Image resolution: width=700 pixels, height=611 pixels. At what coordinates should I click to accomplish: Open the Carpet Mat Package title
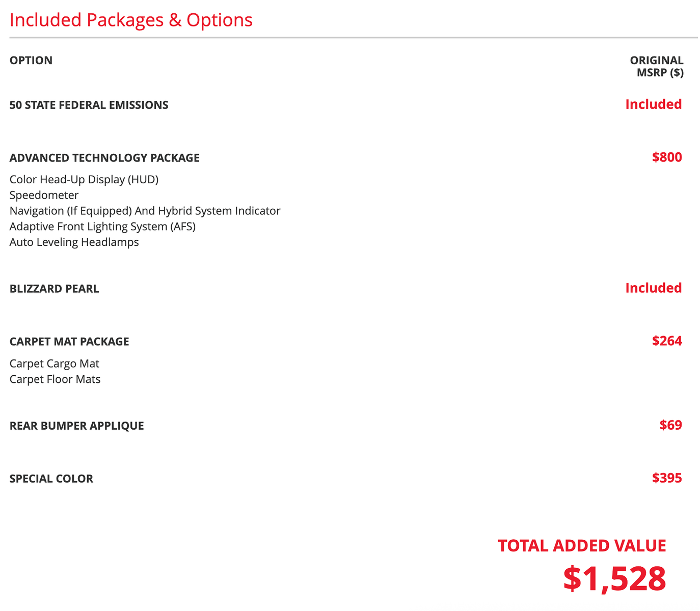[x=69, y=342]
